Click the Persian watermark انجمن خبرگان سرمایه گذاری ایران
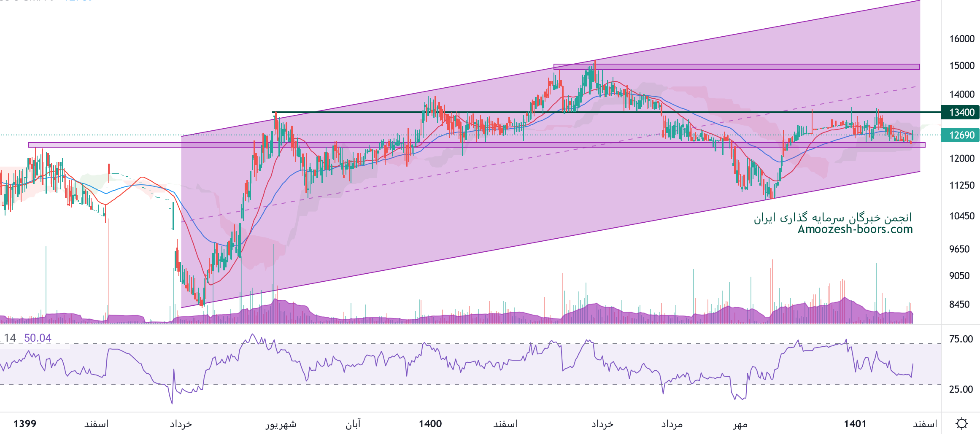This screenshot has width=980, height=434. point(832,217)
